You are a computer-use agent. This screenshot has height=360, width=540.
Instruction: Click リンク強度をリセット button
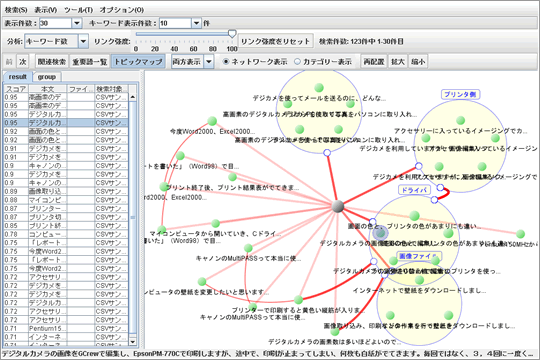click(x=276, y=41)
